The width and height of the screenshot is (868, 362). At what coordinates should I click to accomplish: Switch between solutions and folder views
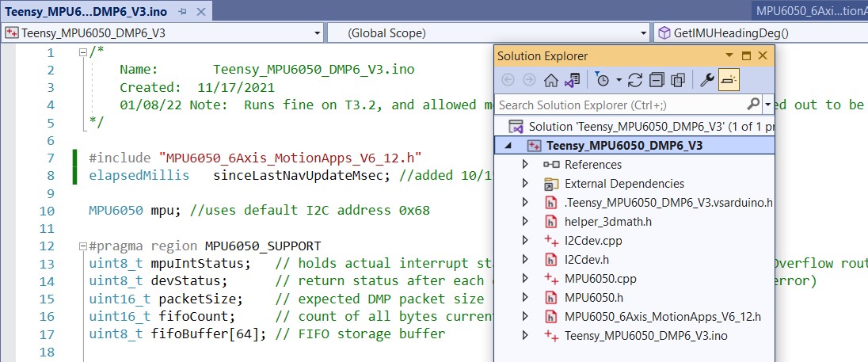572,80
